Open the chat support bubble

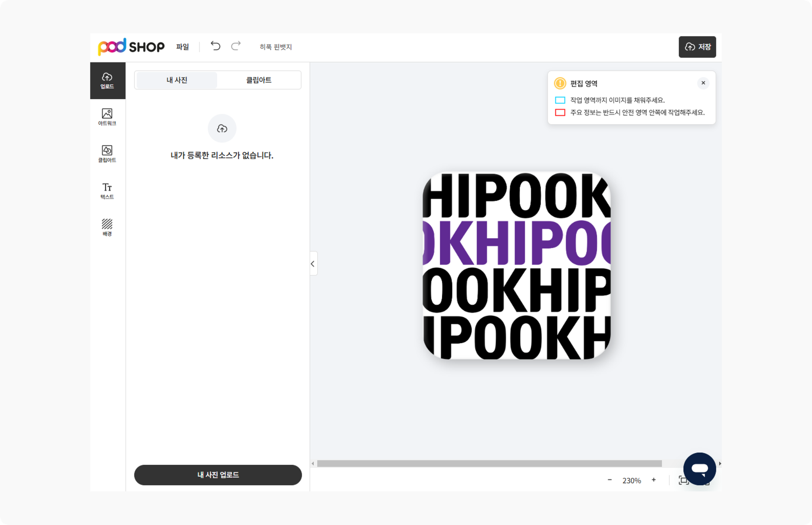tap(700, 469)
